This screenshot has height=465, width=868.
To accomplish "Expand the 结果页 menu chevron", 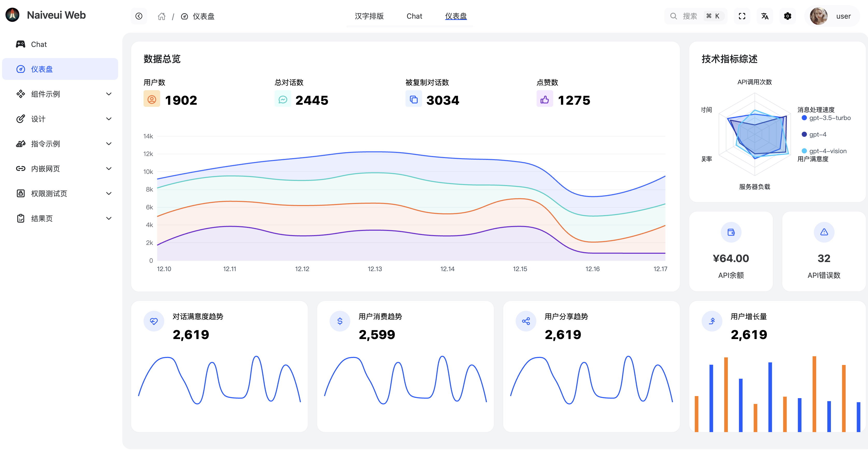I will (109, 219).
